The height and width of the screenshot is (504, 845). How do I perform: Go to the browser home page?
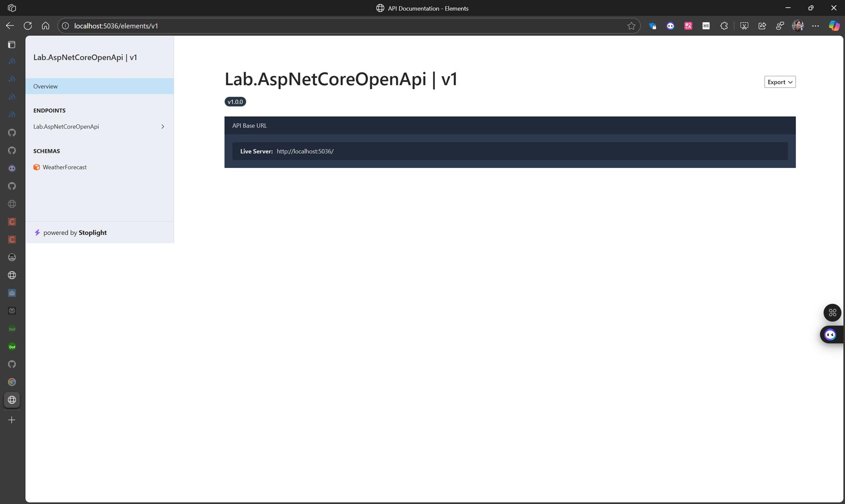45,26
